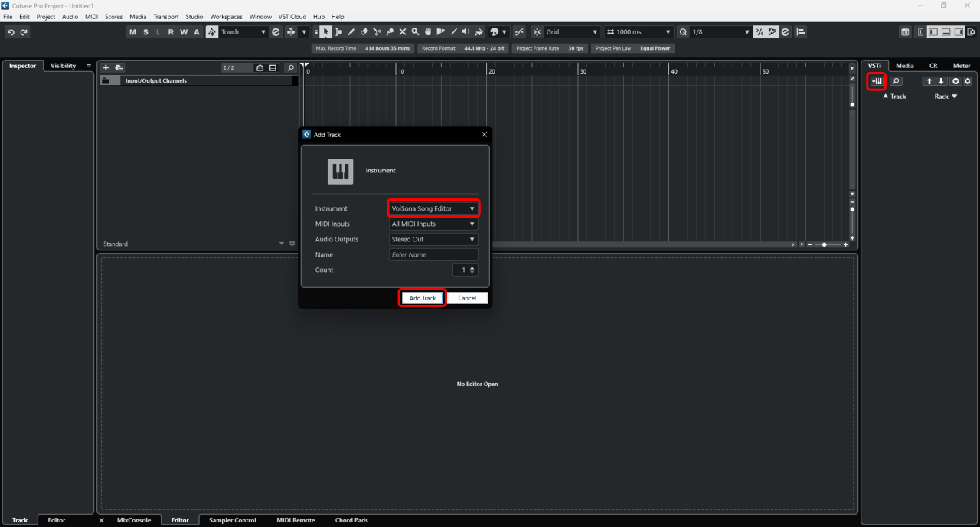
Task: Switch to the Visibility tab
Action: tap(63, 66)
